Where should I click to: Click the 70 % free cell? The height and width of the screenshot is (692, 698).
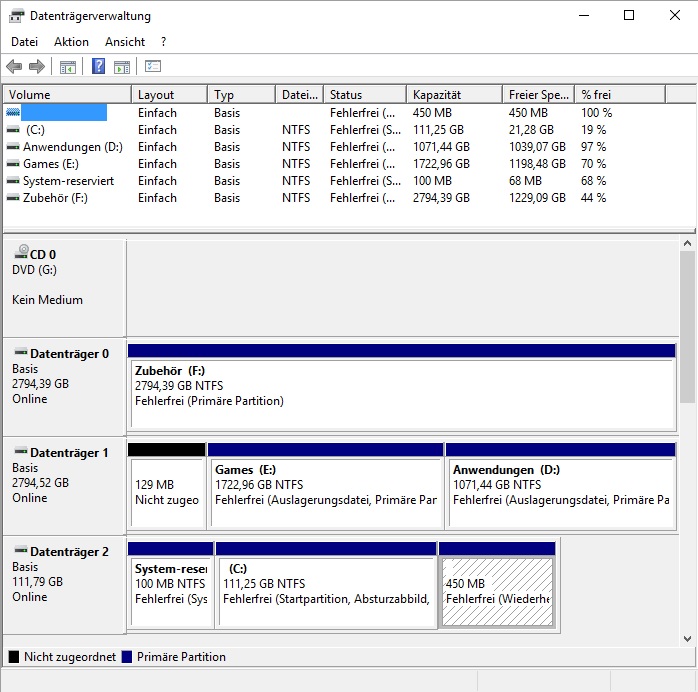[x=593, y=164]
